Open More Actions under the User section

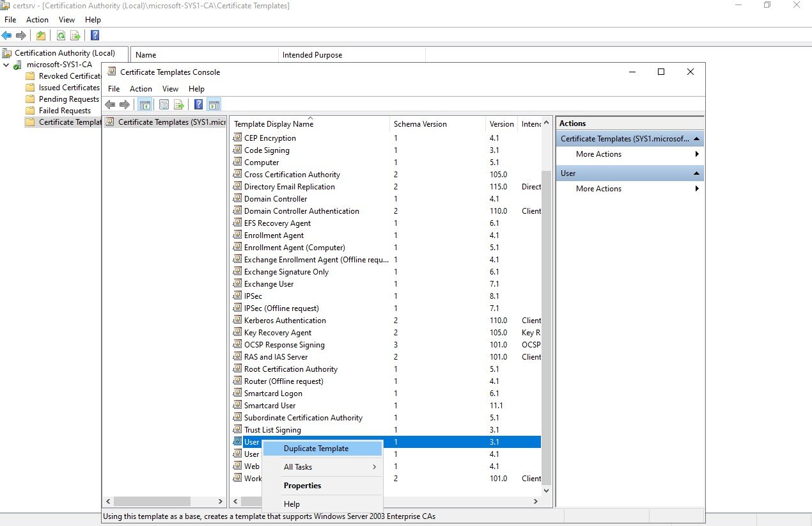[x=630, y=189]
